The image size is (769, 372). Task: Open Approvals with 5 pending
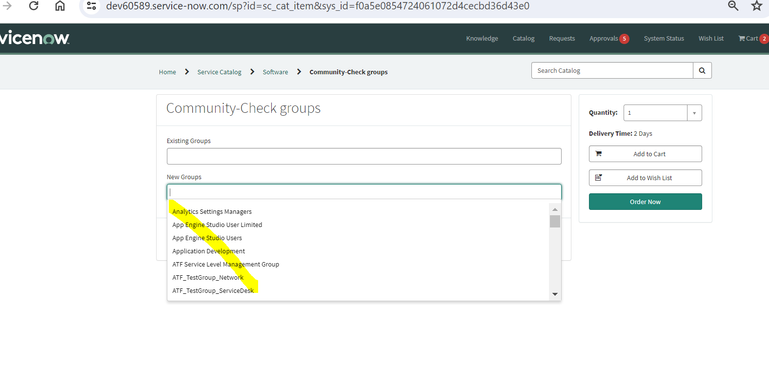[x=609, y=39]
